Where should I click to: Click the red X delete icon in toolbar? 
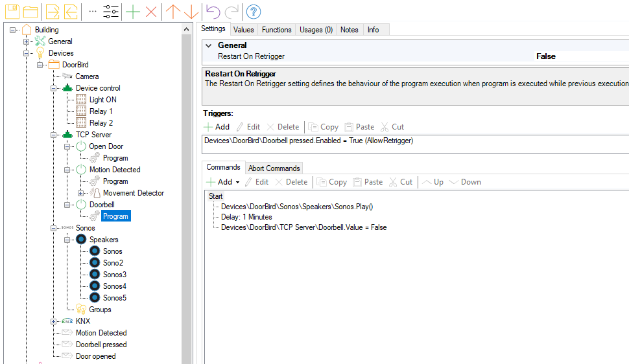tap(151, 12)
